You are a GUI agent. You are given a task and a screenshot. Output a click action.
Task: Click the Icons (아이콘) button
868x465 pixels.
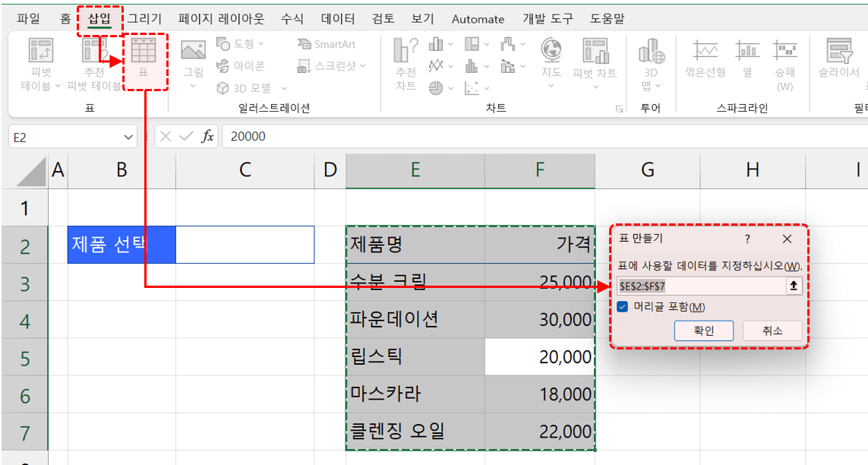[x=240, y=66]
